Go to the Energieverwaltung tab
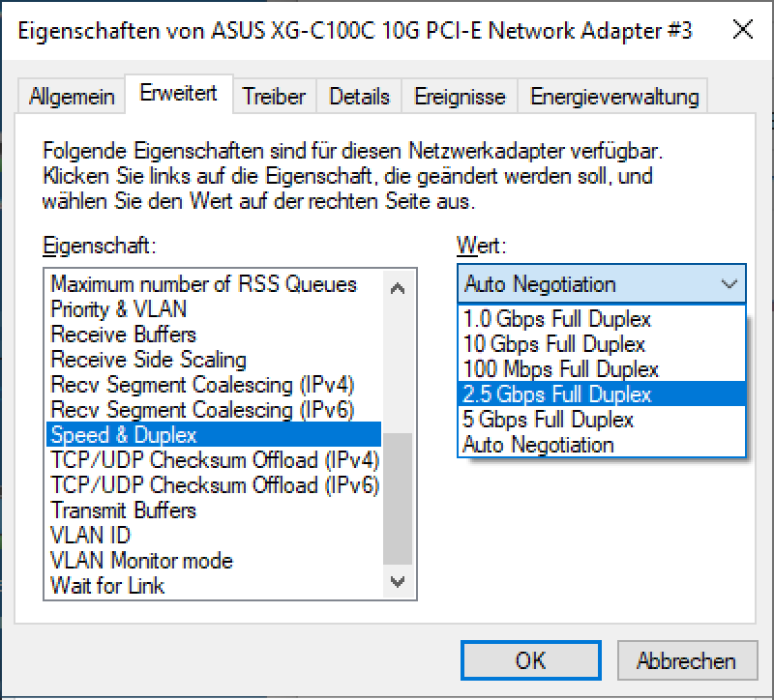The height and width of the screenshot is (700, 774). point(614,97)
